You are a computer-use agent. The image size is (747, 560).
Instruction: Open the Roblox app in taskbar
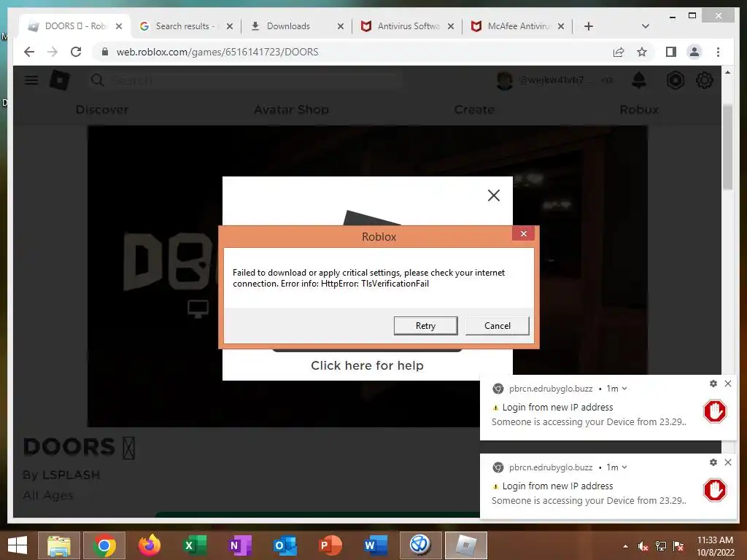pyautogui.click(x=466, y=545)
